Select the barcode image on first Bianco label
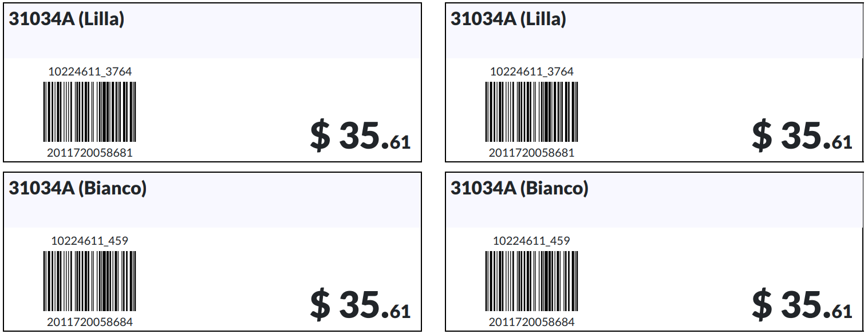The height and width of the screenshot is (334, 868). coord(90,281)
